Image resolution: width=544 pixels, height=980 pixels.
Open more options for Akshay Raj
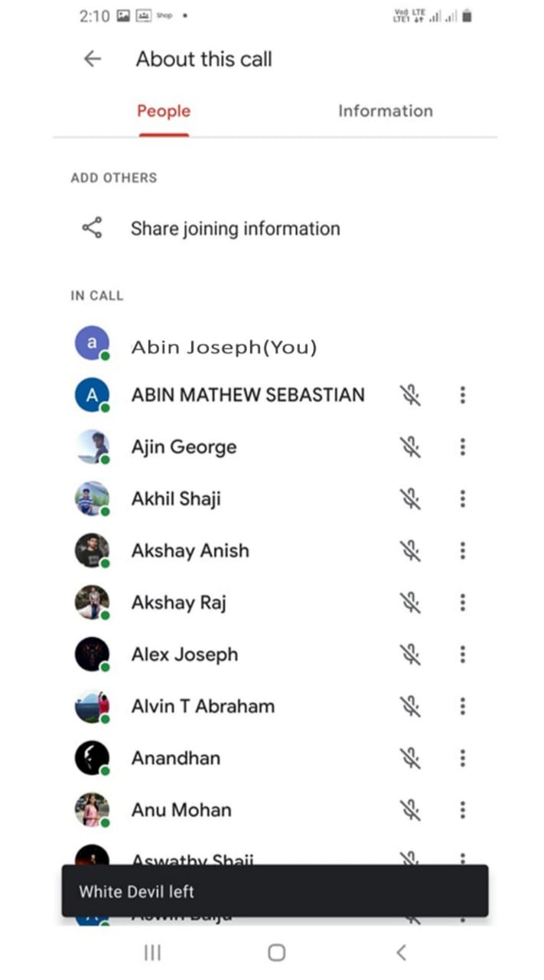[462, 603]
